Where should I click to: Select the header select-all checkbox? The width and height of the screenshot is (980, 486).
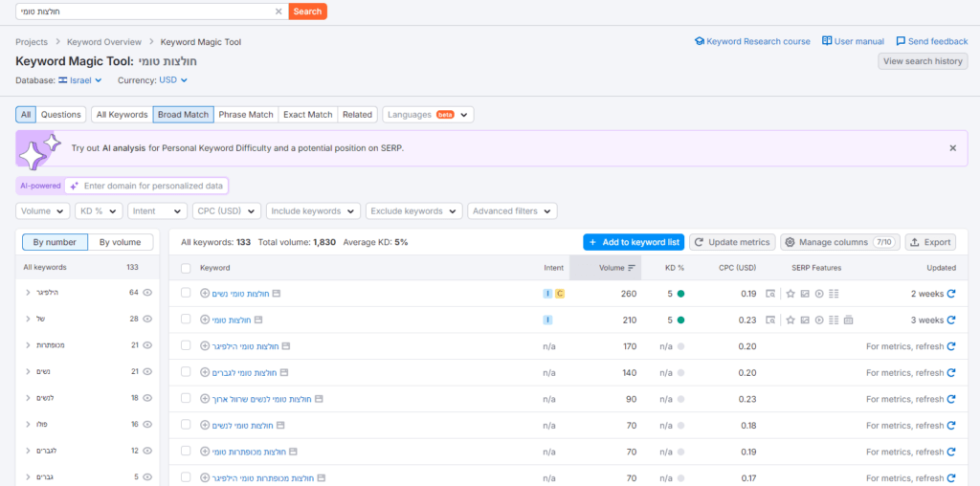tap(186, 268)
